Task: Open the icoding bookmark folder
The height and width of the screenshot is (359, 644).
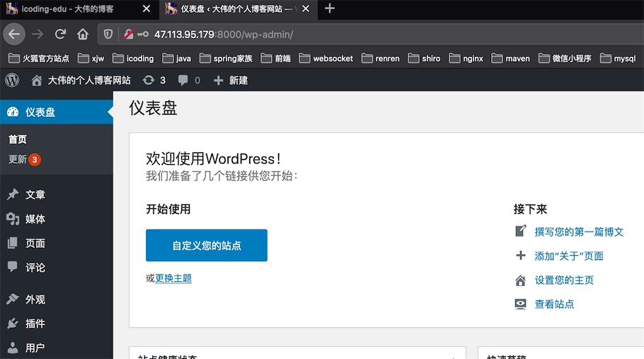Action: [x=133, y=58]
